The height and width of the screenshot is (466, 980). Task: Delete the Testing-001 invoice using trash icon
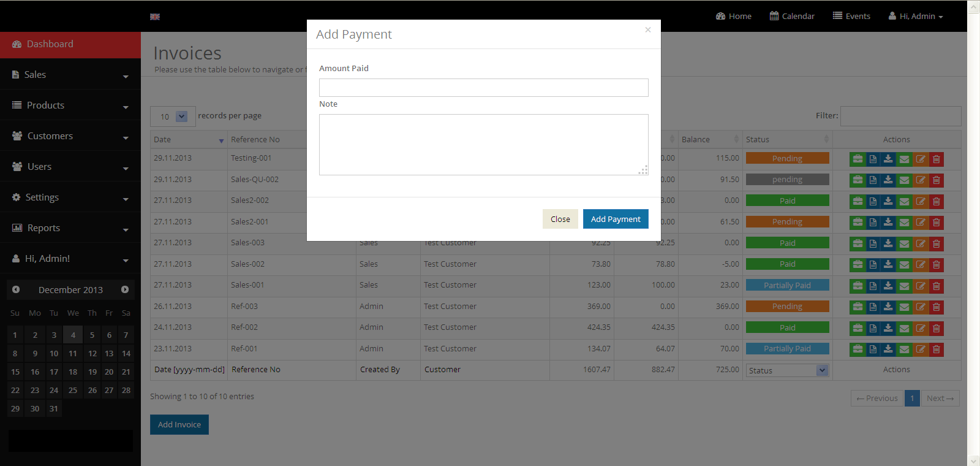click(x=937, y=159)
